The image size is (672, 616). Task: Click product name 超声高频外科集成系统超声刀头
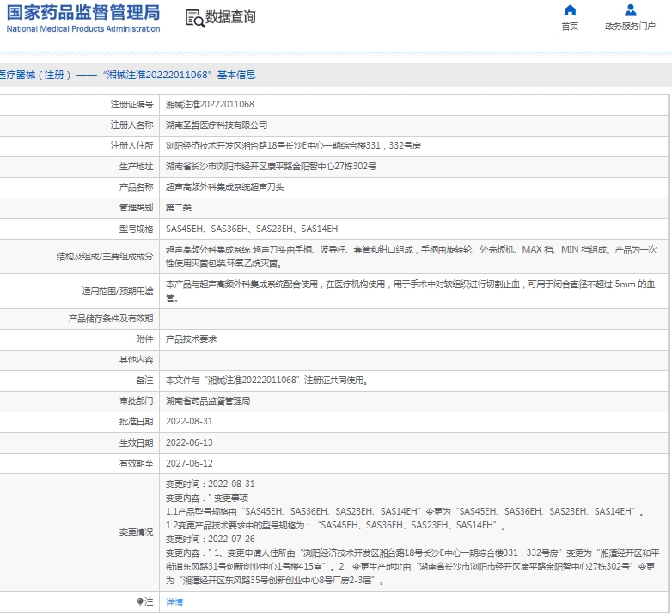pos(224,187)
